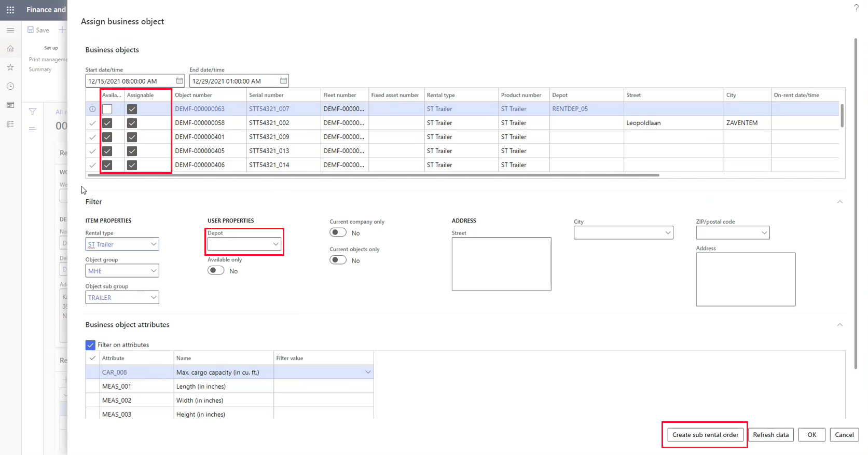Sort by Object number column header

point(194,95)
